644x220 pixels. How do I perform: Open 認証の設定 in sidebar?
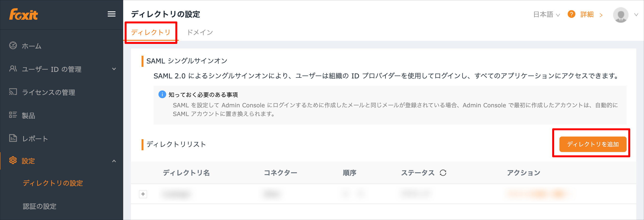[x=40, y=206]
